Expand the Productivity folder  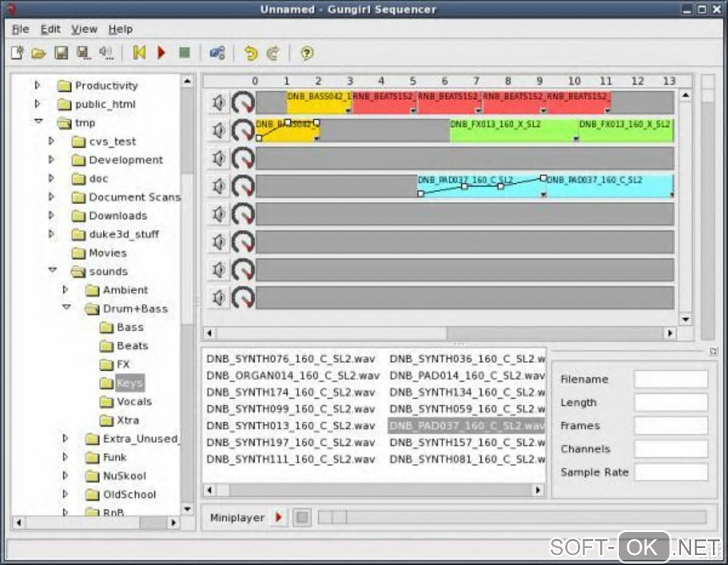(x=38, y=85)
